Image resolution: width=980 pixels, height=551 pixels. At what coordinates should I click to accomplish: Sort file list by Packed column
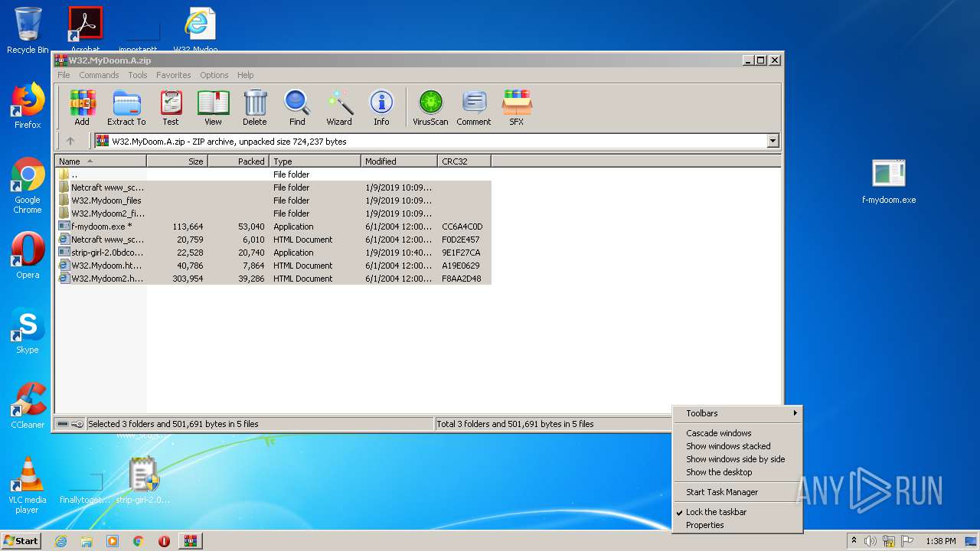(x=238, y=161)
